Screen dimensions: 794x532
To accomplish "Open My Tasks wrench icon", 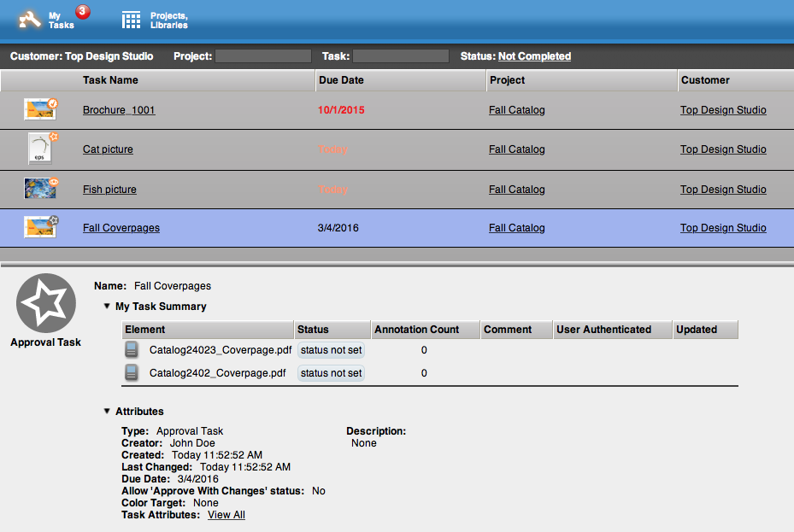I will [x=30, y=20].
